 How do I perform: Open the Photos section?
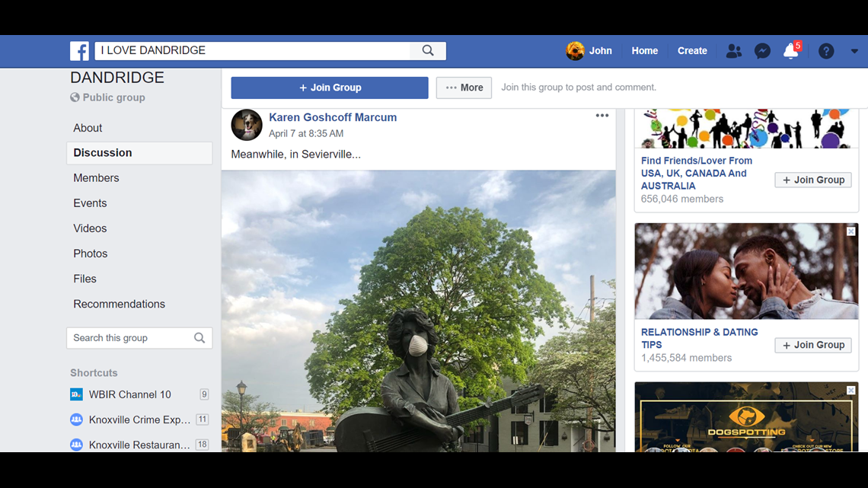[x=91, y=254]
